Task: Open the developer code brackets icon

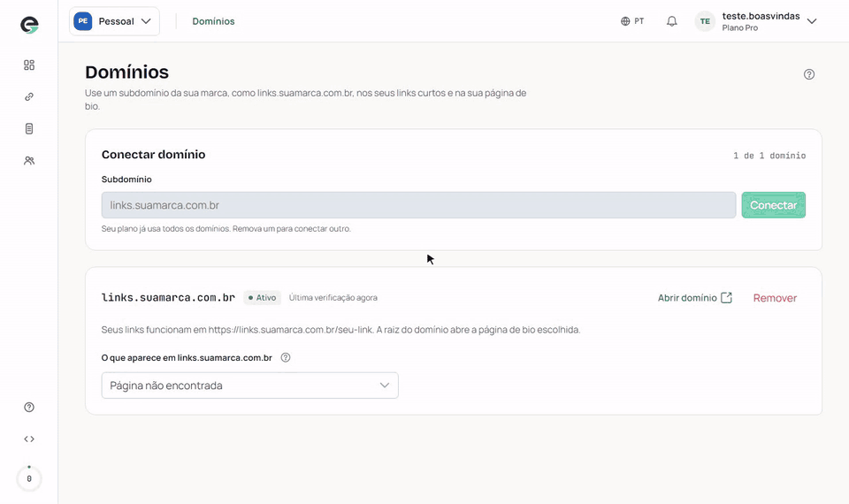Action: pyautogui.click(x=29, y=439)
